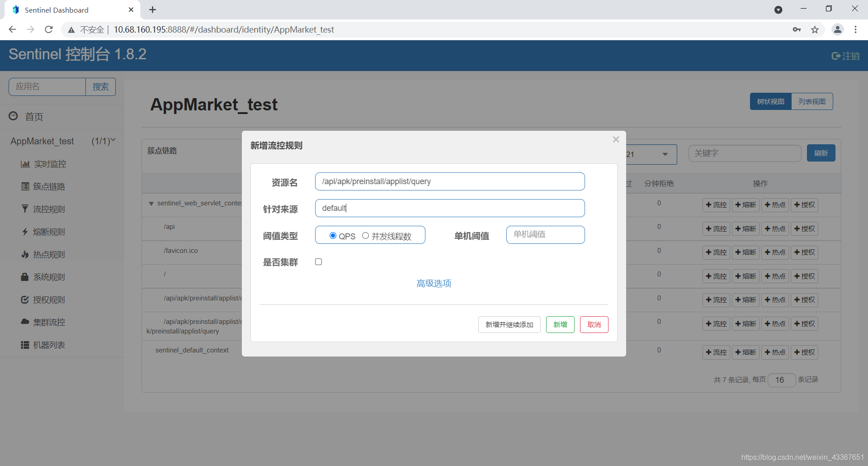This screenshot has height=466, width=868.
Task: Click the saved password key icon
Action: pyautogui.click(x=797, y=30)
